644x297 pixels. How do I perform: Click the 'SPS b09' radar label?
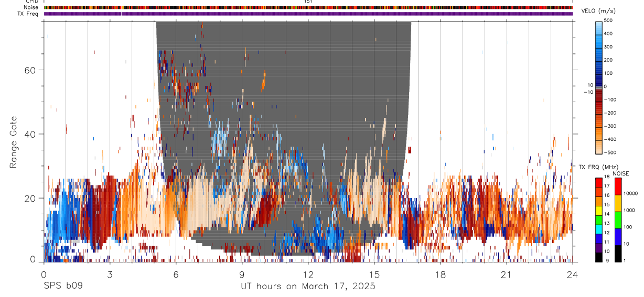click(63, 286)
